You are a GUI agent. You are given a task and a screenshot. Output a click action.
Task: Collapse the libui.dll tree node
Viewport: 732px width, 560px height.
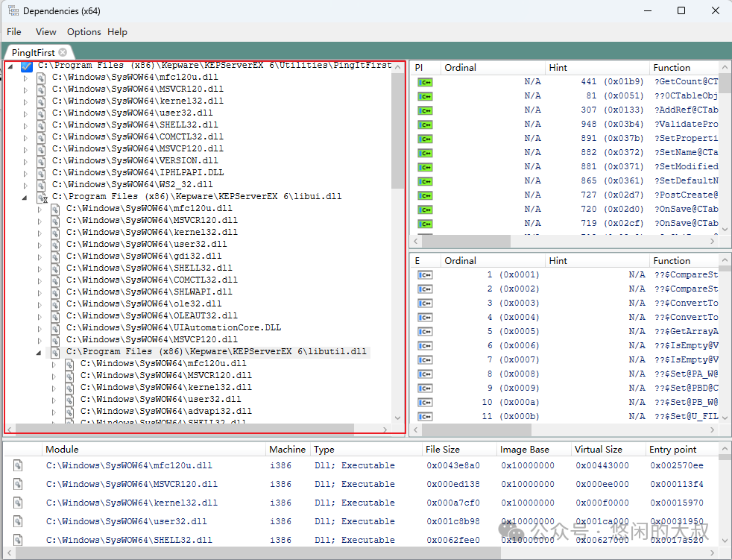(x=25, y=197)
